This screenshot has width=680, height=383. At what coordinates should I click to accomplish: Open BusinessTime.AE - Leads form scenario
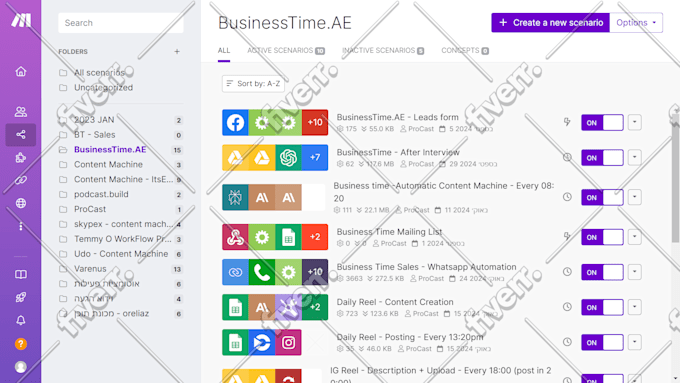pyautogui.click(x=397, y=117)
